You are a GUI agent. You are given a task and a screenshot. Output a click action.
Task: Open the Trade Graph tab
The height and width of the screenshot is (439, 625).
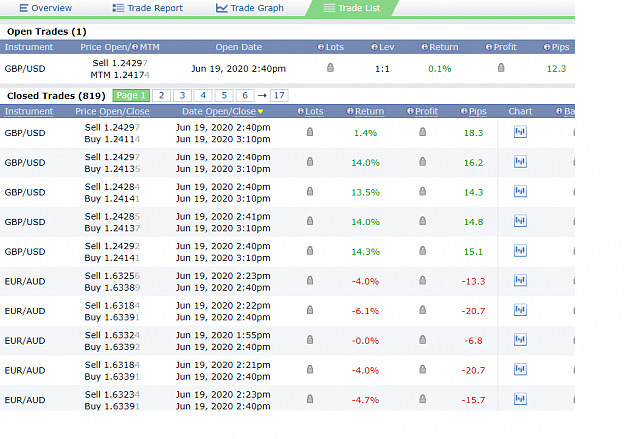[250, 8]
